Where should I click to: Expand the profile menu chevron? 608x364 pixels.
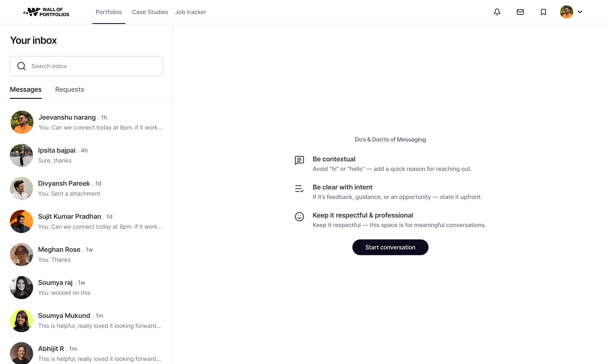(580, 12)
